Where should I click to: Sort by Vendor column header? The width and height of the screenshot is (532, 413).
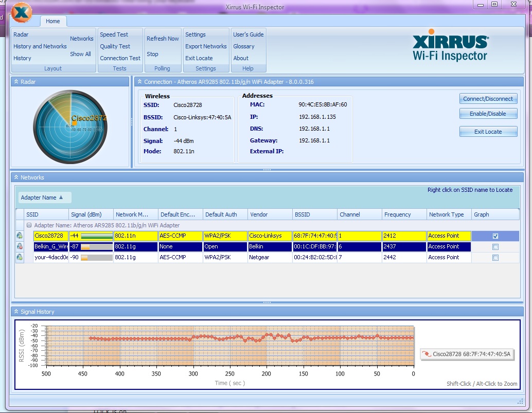point(270,214)
